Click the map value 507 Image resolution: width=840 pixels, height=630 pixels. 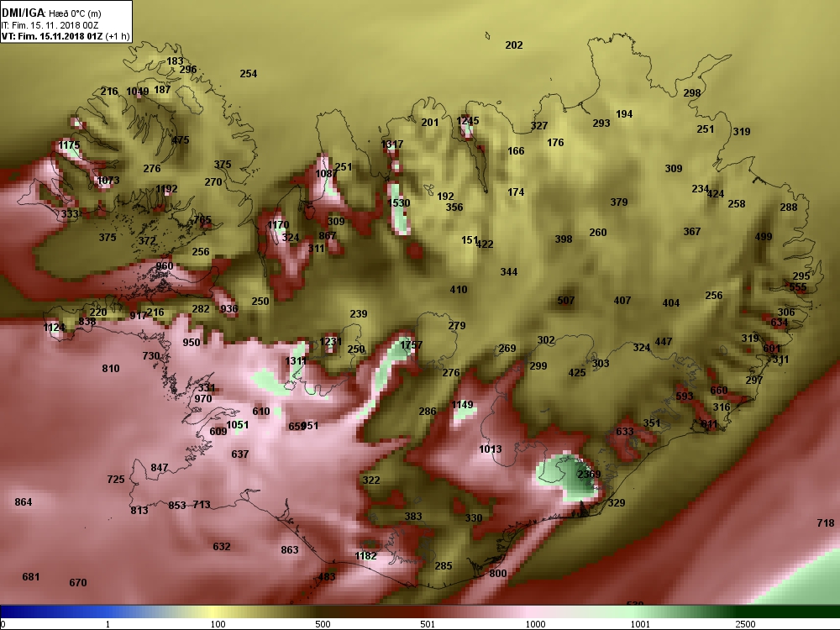click(x=565, y=301)
